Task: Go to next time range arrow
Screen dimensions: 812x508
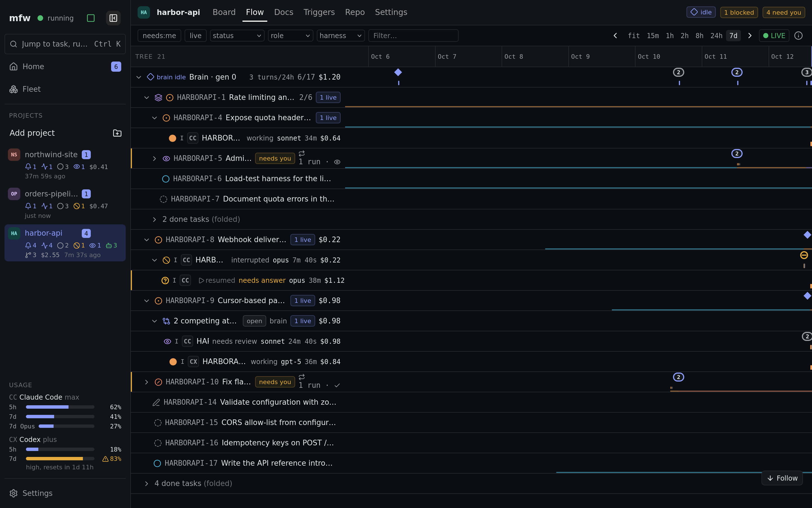Action: (750, 36)
